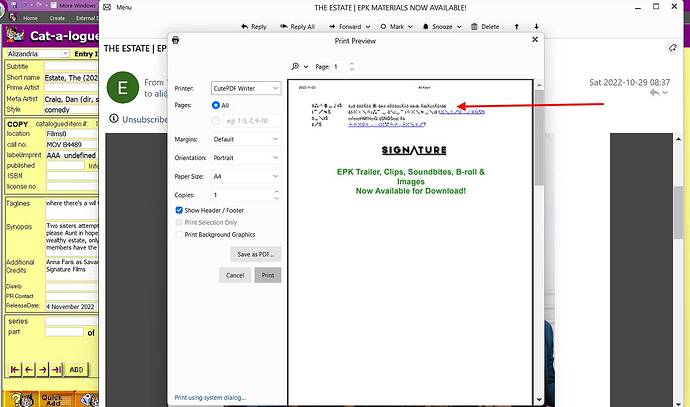This screenshot has height=407, width=690.
Task: Open the Paper Size dropdown
Action: pos(246,176)
